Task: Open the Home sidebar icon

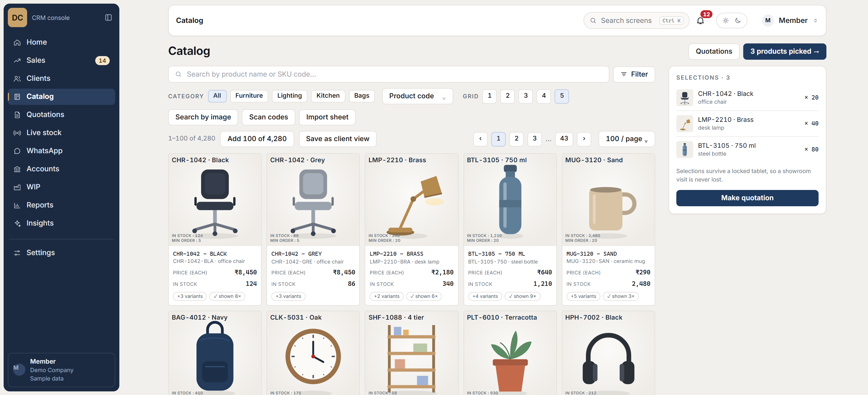Action: 17,43
